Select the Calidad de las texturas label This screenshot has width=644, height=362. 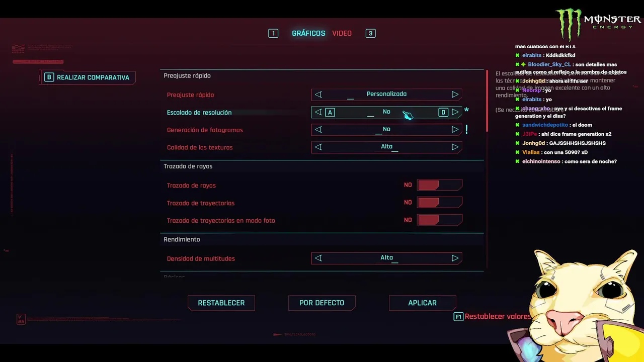click(x=200, y=148)
